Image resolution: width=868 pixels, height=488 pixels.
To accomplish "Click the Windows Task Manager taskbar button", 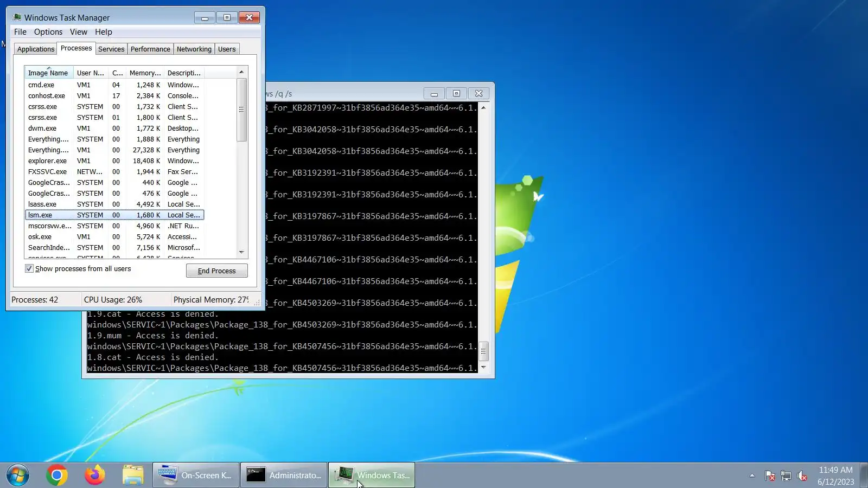I will [372, 476].
